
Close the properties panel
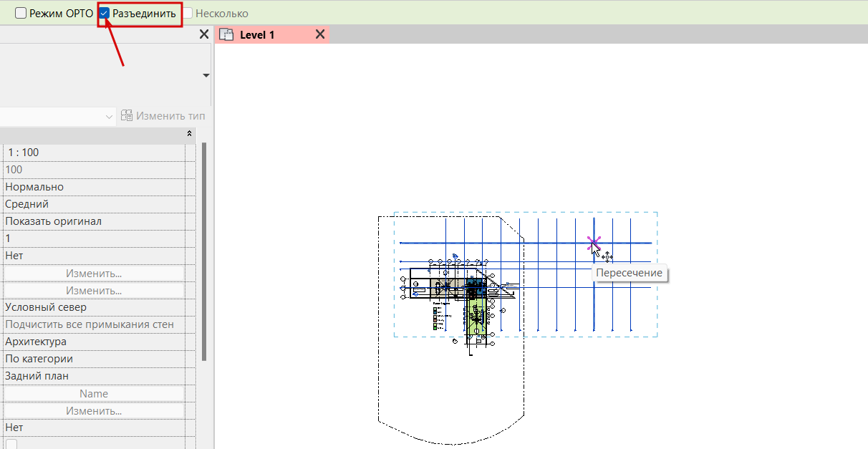coord(203,34)
